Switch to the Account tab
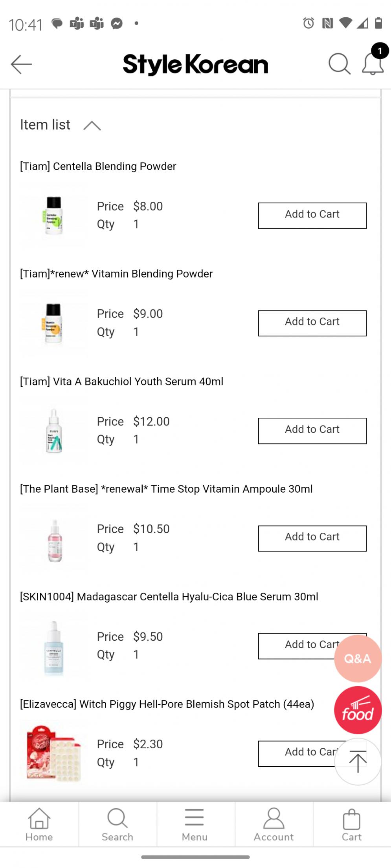 click(274, 824)
